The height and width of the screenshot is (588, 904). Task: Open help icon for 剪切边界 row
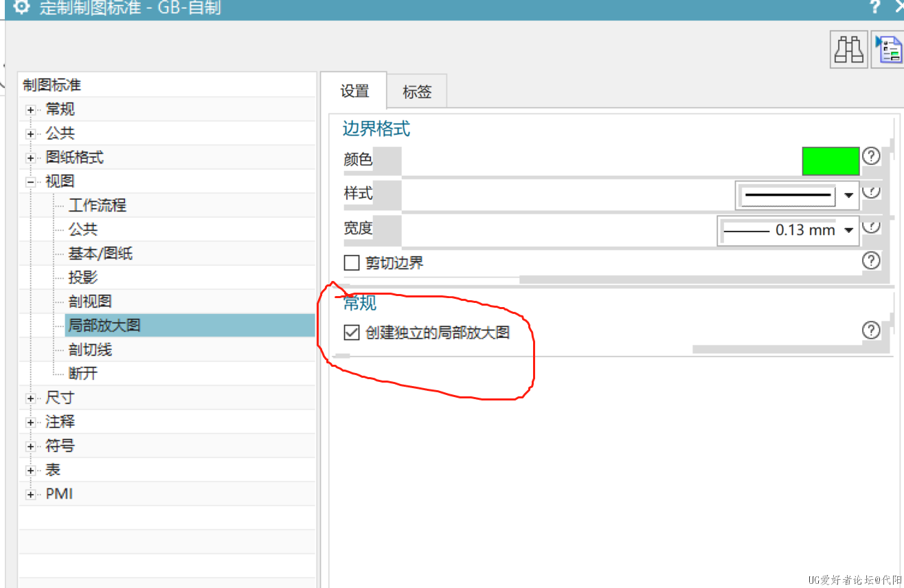point(871,260)
